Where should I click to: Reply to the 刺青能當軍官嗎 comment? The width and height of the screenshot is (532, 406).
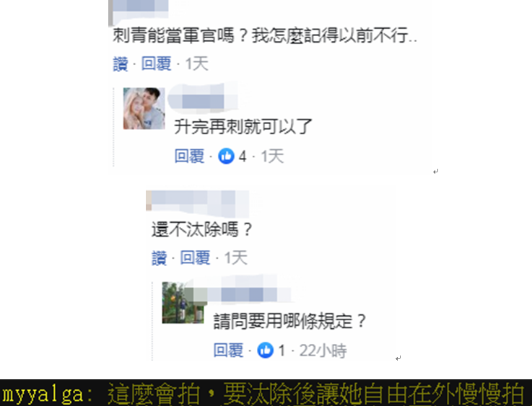tap(156, 63)
